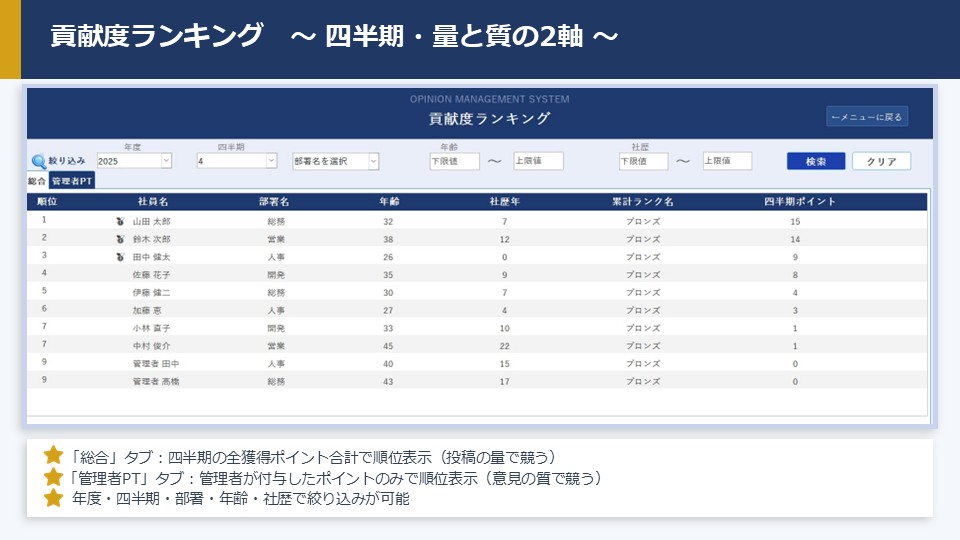The height and width of the screenshot is (540, 960).
Task: Switch to the 総合 tab
Action: tap(37, 182)
